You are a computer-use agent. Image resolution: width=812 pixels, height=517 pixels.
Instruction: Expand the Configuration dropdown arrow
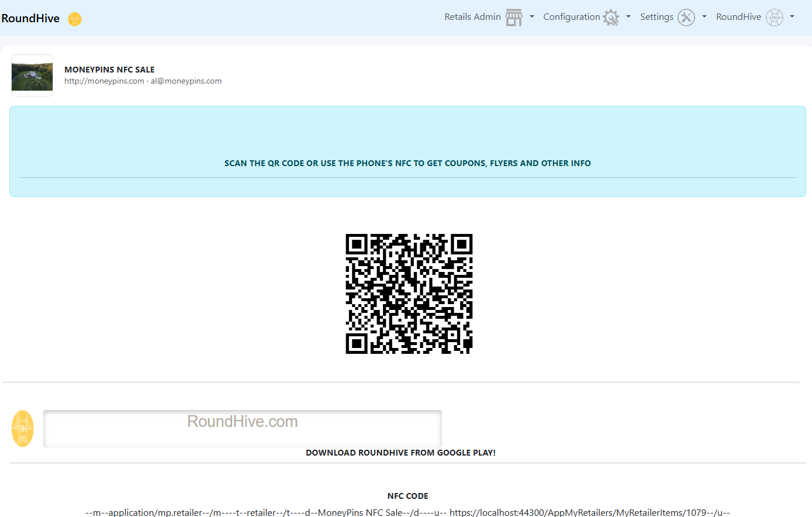click(628, 17)
